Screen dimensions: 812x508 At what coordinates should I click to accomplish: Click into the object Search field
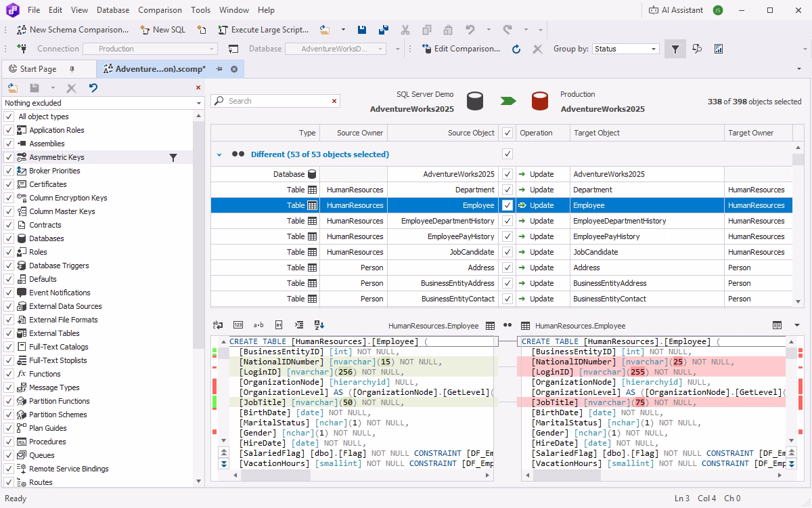coord(276,101)
